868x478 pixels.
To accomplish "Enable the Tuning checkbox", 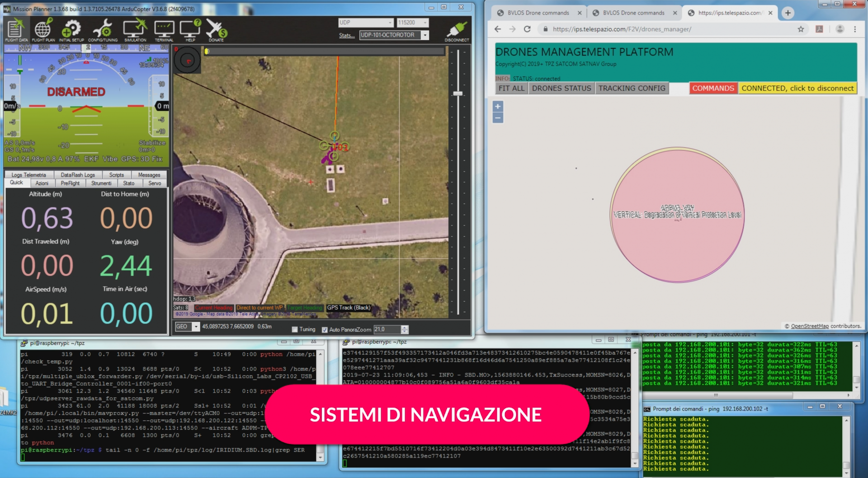I will click(295, 329).
